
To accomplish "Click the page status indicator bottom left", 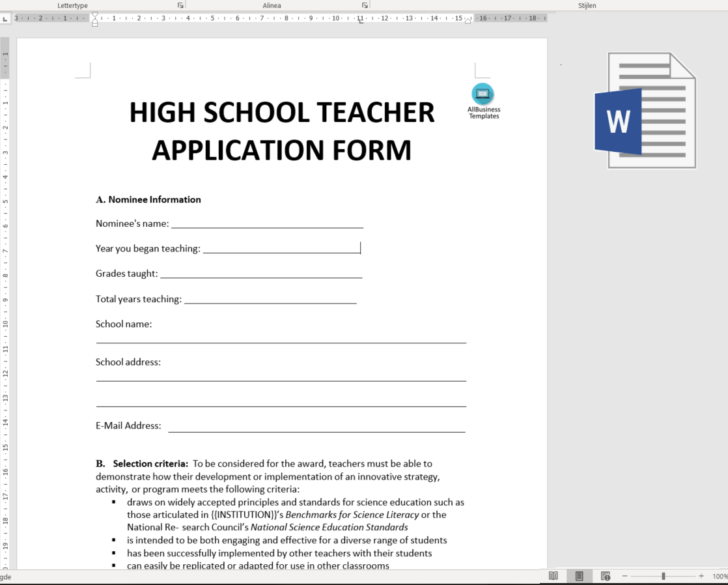I will coord(5,577).
